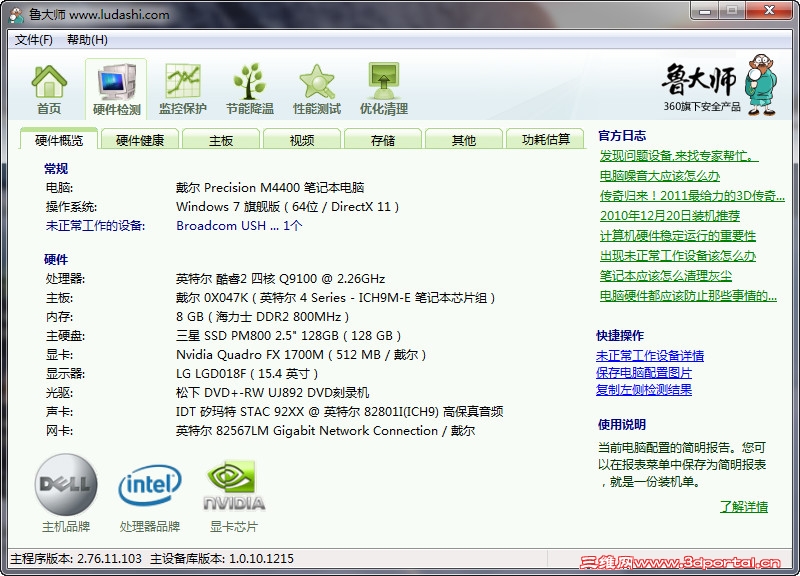The width and height of the screenshot is (800, 576).
Task: Open link 电脑噪音大应该怎么办
Action: (660, 176)
